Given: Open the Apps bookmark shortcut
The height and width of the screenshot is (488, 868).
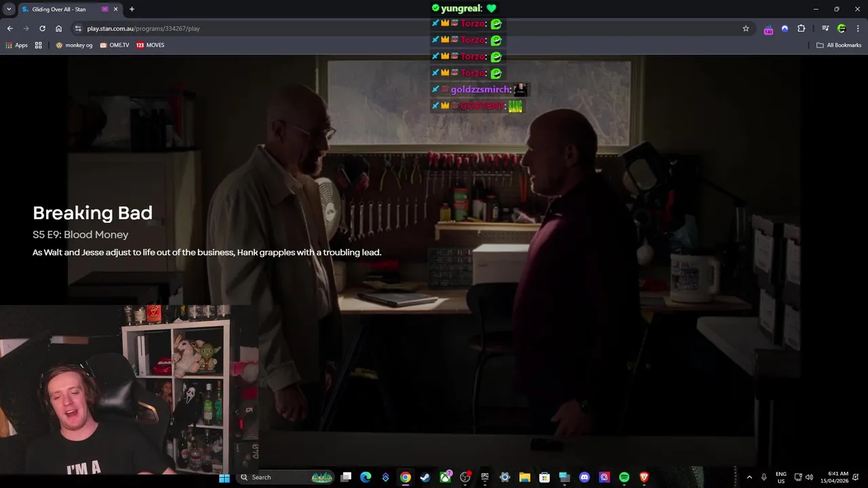Looking at the screenshot, I should [16, 45].
